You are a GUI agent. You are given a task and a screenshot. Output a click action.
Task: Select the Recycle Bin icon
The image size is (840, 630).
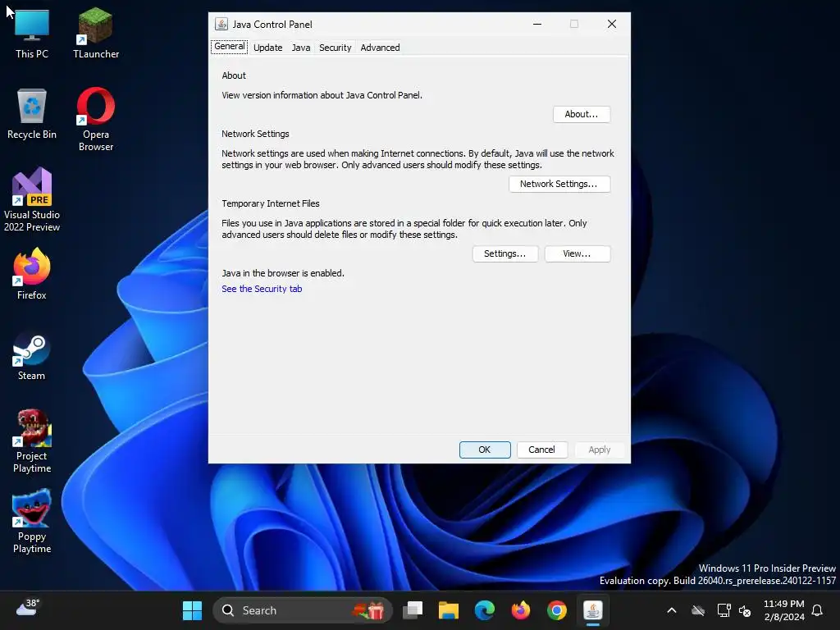[32, 114]
